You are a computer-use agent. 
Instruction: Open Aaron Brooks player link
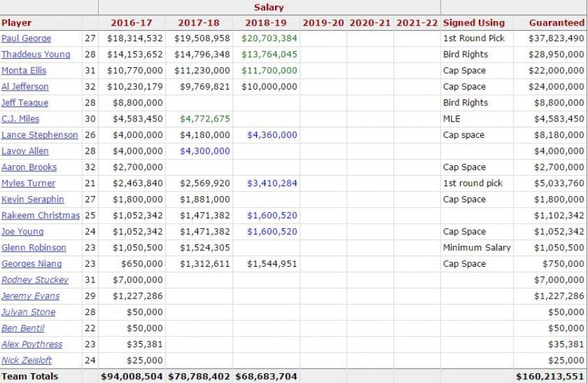pyautogui.click(x=29, y=167)
